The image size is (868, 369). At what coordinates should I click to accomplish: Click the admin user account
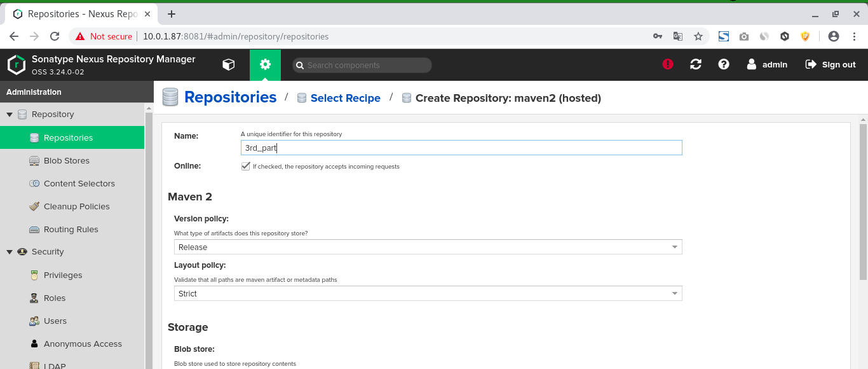pyautogui.click(x=767, y=64)
